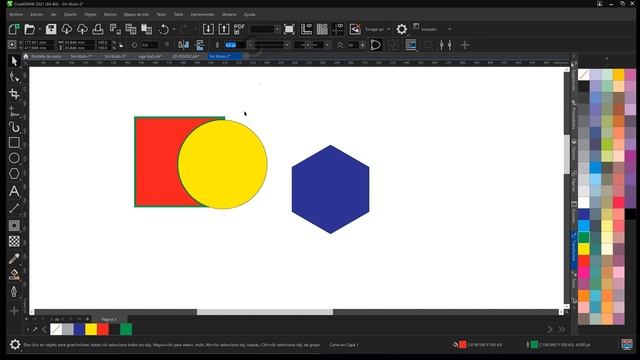Toggle guidelines display
Image resolution: width=640 pixels, height=360 pixels.
click(x=338, y=29)
